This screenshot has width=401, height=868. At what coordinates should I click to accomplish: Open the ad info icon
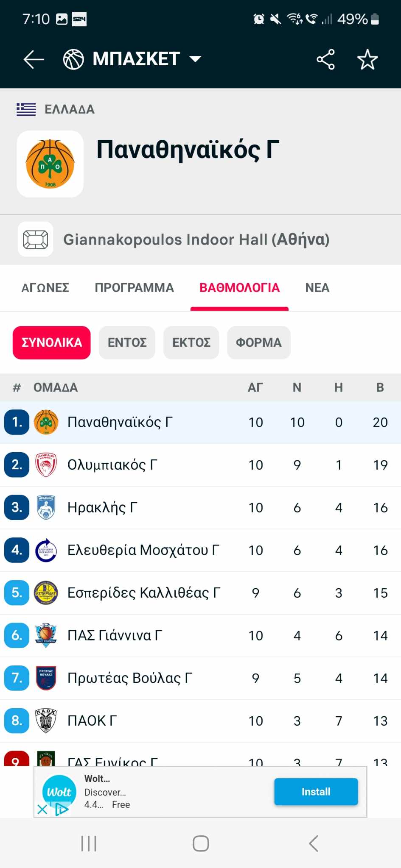point(62,810)
